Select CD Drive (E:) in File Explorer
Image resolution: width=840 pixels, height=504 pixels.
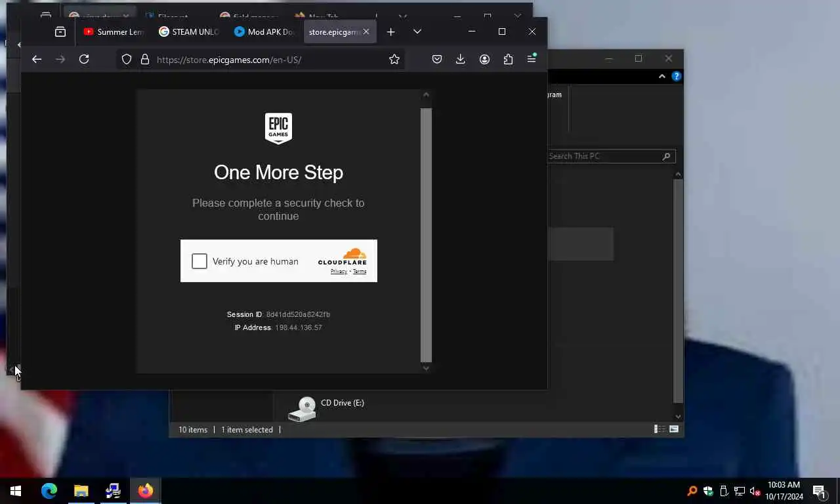coord(326,408)
